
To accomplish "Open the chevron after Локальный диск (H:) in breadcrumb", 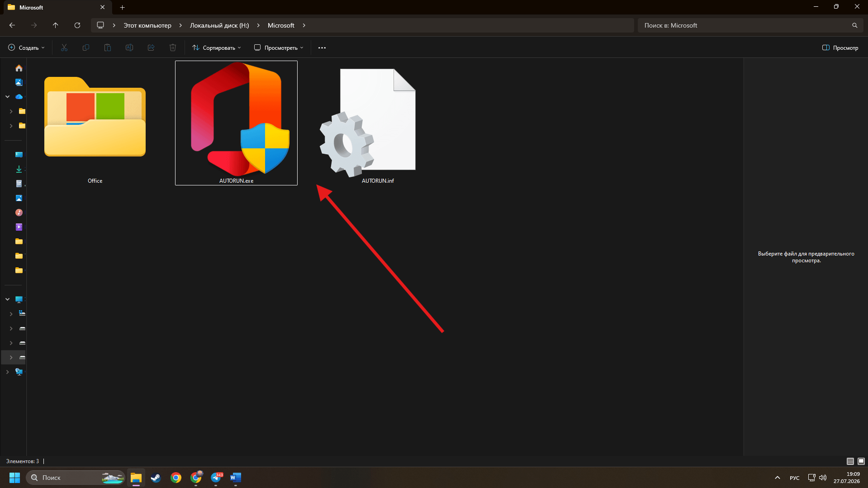I will click(x=258, y=25).
